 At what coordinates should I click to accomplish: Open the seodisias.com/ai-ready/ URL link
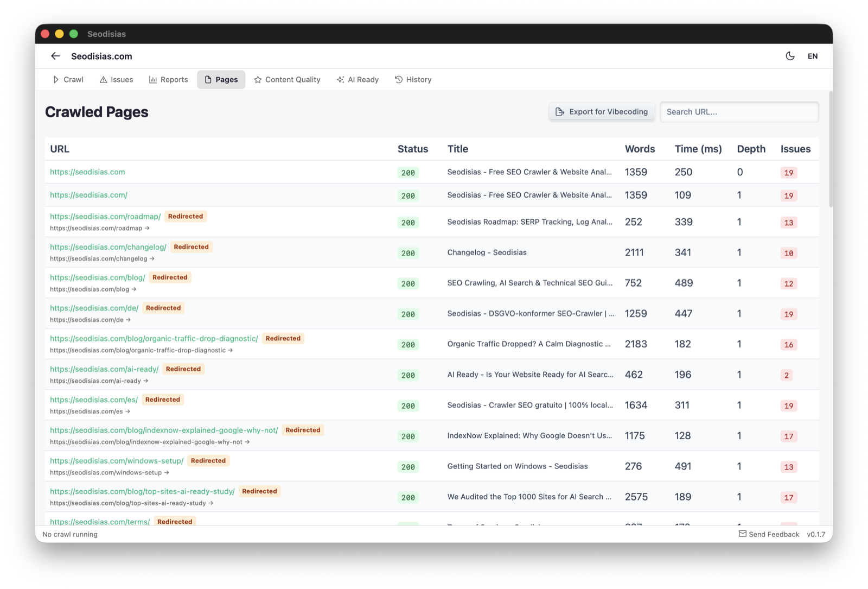click(x=104, y=369)
